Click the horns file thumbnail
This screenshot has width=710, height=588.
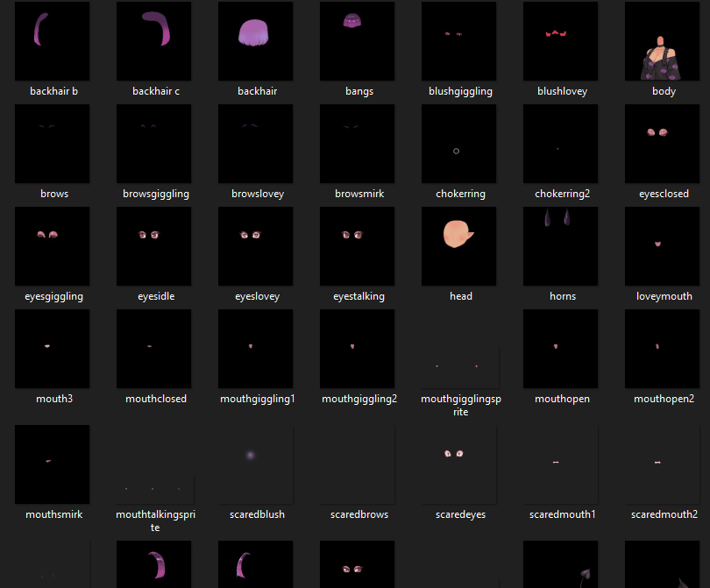[563, 246]
